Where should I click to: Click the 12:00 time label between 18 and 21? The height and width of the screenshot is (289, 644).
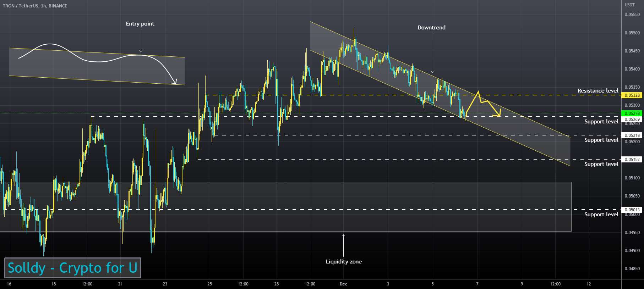[x=87, y=284]
